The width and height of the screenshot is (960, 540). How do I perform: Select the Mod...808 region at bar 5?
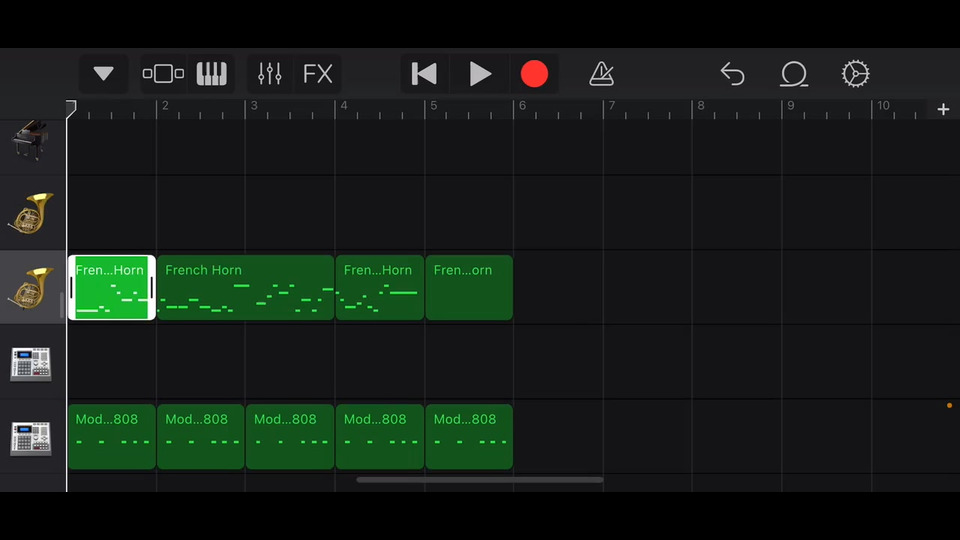[469, 437]
